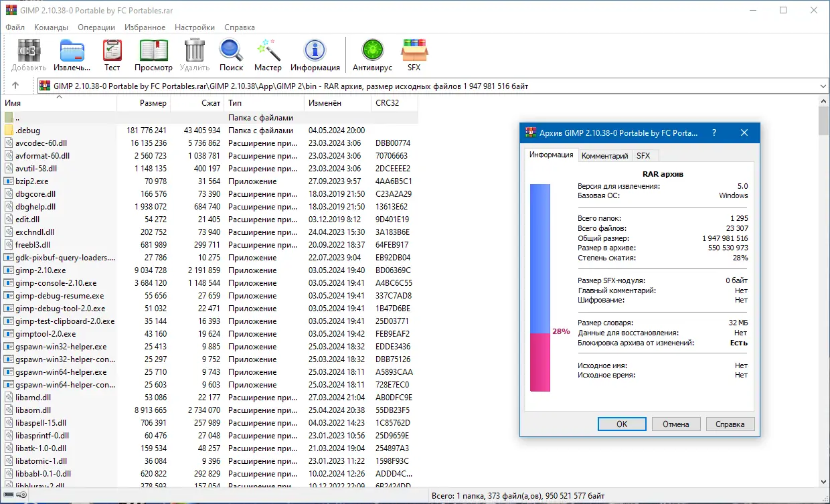The height and width of the screenshot is (504, 830).
Task: Open the Операции menu
Action: tap(96, 27)
